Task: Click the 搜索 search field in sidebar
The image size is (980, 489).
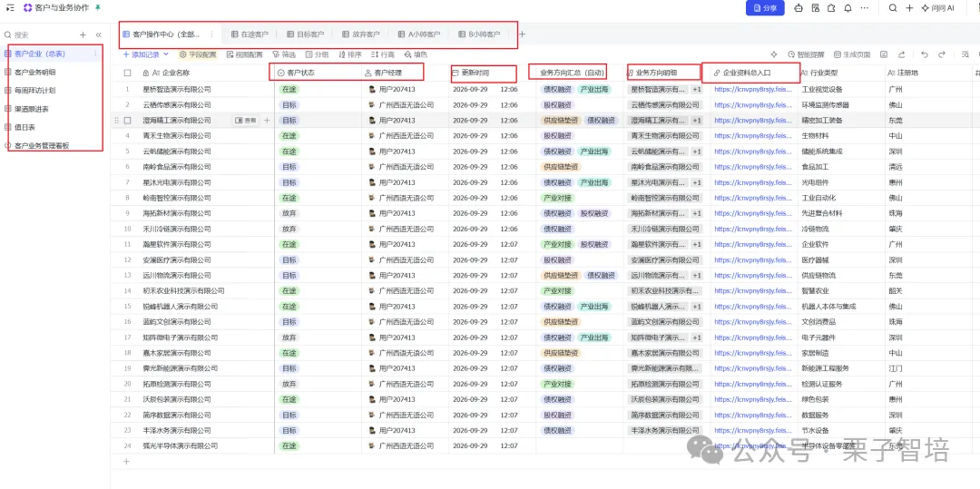Action: (x=41, y=35)
